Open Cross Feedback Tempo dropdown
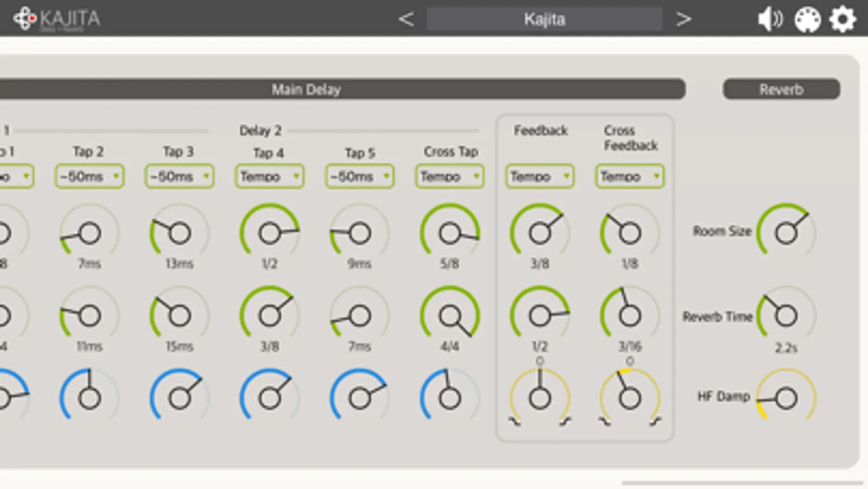 click(x=630, y=176)
